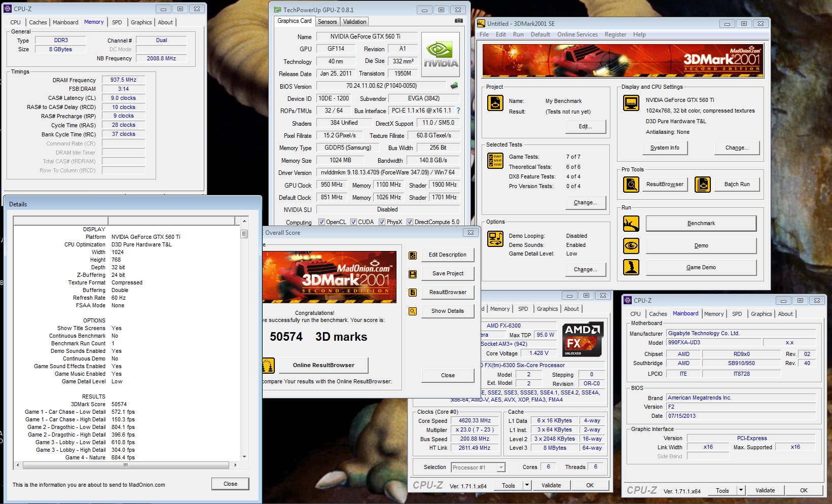The height and width of the screenshot is (504, 832).
Task: Click the DRAM Frequency value field
Action: tap(124, 80)
